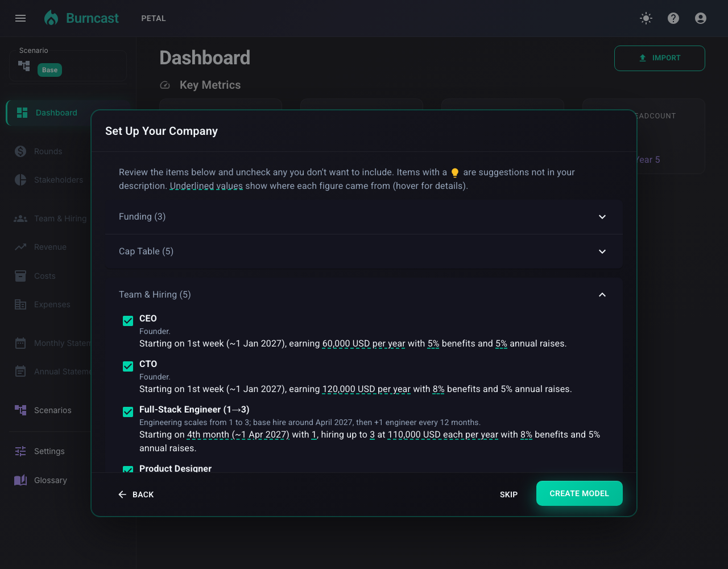This screenshot has height=569, width=728.
Task: Open Rounds in the sidebar
Action: (x=48, y=151)
